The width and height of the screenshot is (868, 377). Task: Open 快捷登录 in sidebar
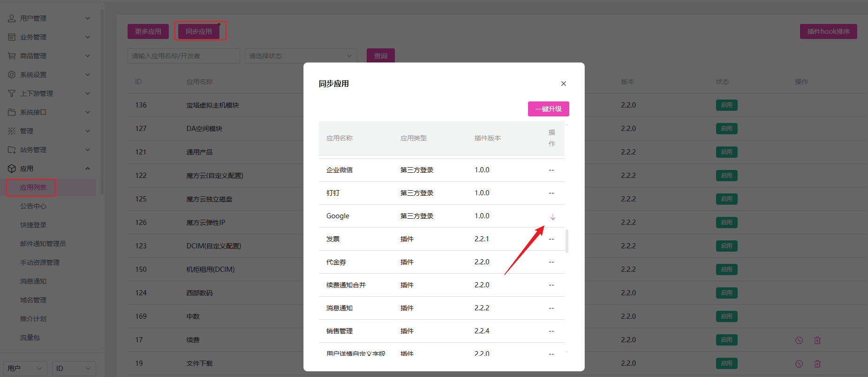(x=33, y=225)
